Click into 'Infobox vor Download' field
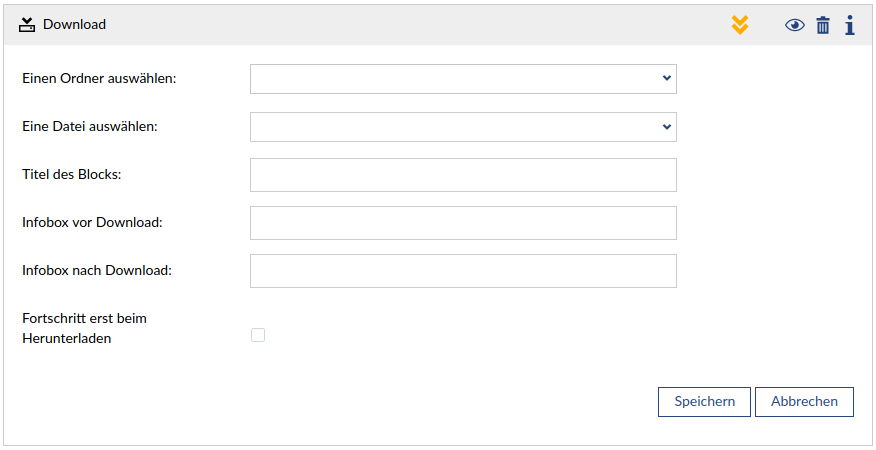Image resolution: width=876 pixels, height=450 pixels. pyautogui.click(x=463, y=223)
